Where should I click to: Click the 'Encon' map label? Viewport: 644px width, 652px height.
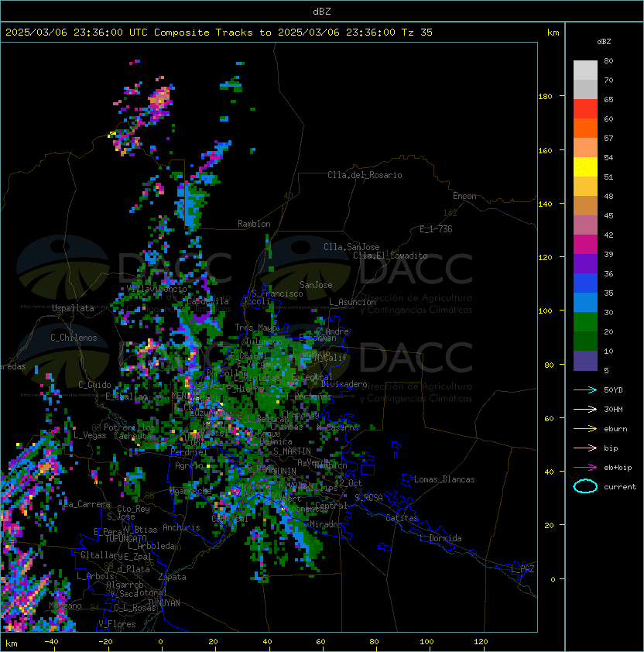click(x=464, y=196)
